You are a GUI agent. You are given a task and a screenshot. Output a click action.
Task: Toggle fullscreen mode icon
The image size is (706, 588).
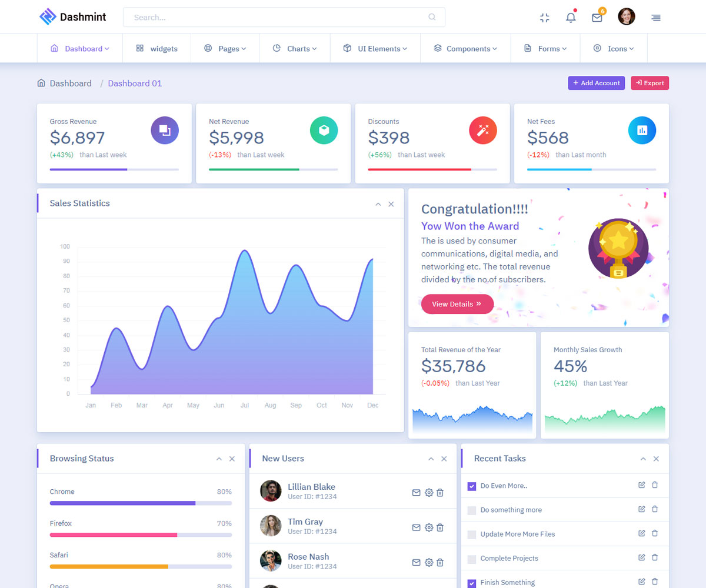[x=544, y=18]
